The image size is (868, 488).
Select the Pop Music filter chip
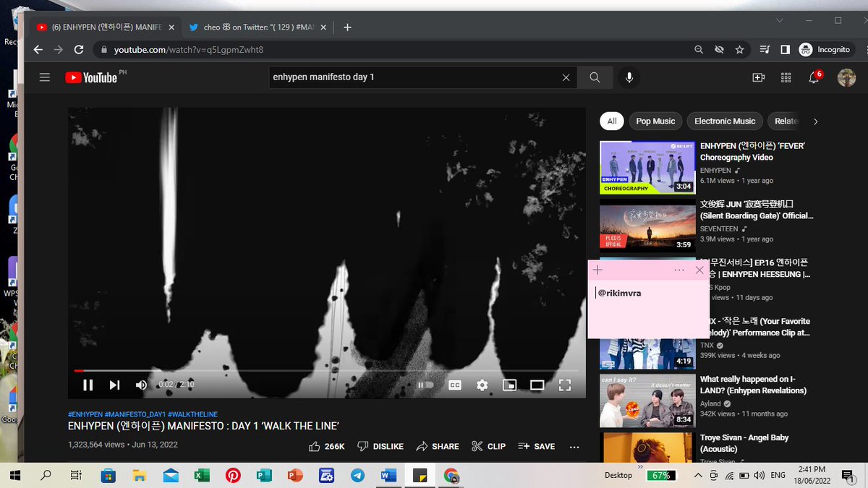pyautogui.click(x=655, y=121)
